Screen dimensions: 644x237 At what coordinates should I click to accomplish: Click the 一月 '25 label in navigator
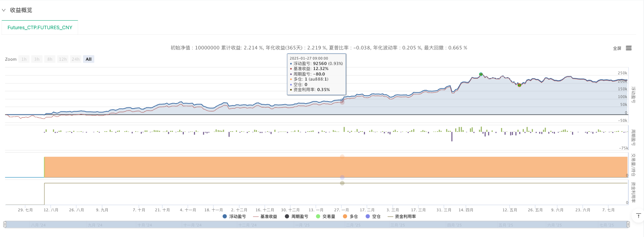(302, 225)
